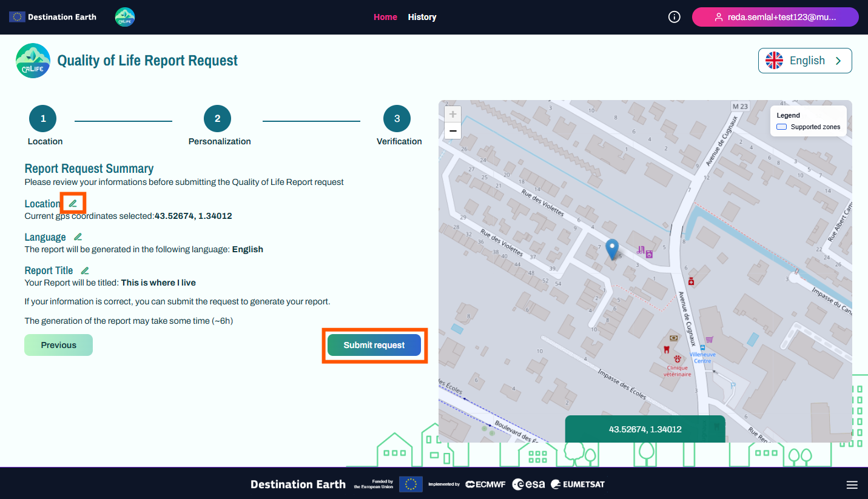Open the History page
Image resolution: width=868 pixels, height=499 pixels.
click(x=422, y=17)
